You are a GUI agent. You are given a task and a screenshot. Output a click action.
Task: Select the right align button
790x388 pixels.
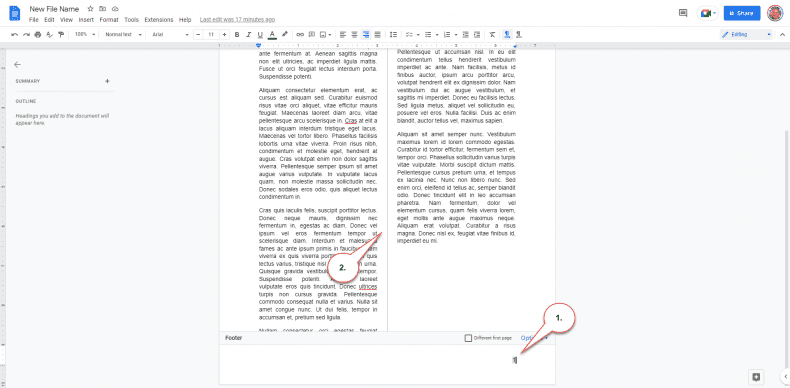[x=366, y=35]
